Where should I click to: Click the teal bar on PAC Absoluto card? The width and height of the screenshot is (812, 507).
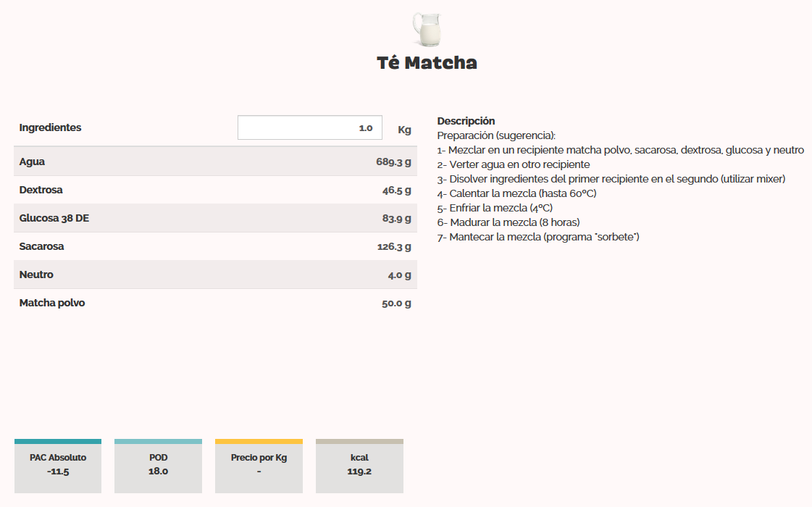tap(58, 440)
